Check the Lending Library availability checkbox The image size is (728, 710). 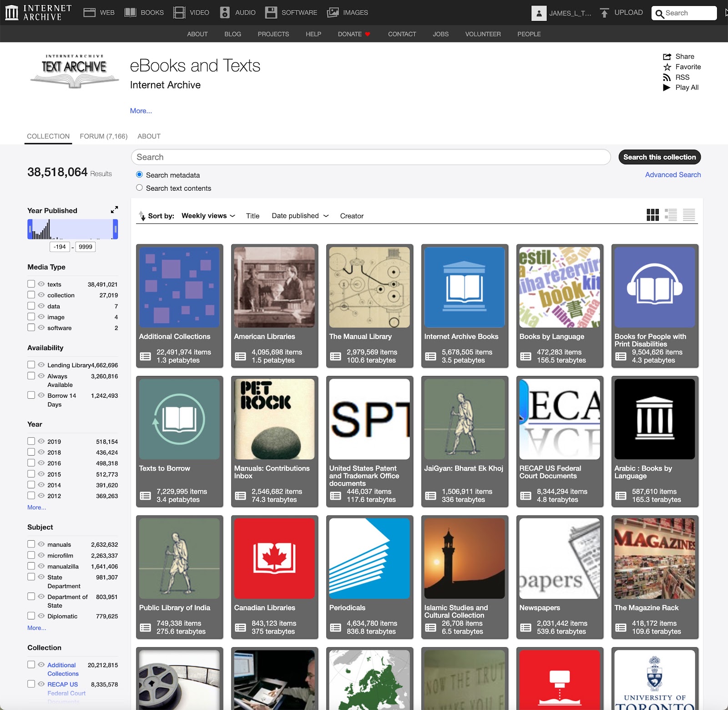(x=31, y=365)
